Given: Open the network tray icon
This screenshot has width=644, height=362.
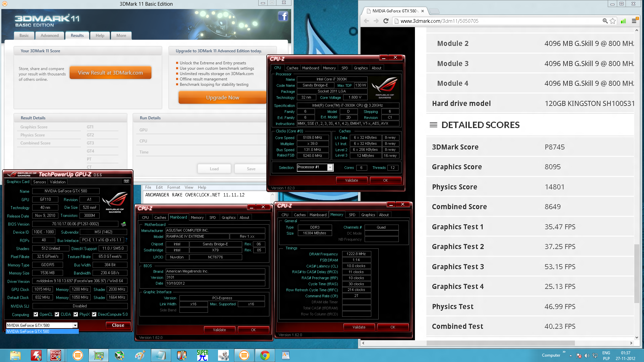Looking at the screenshot, I should click(595, 356).
